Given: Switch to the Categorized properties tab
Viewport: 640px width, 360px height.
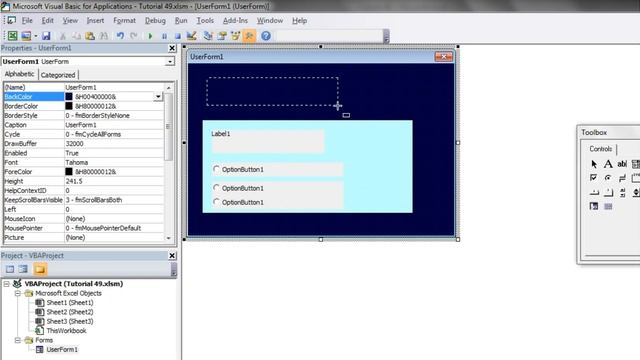Looking at the screenshot, I should pyautogui.click(x=58, y=75).
